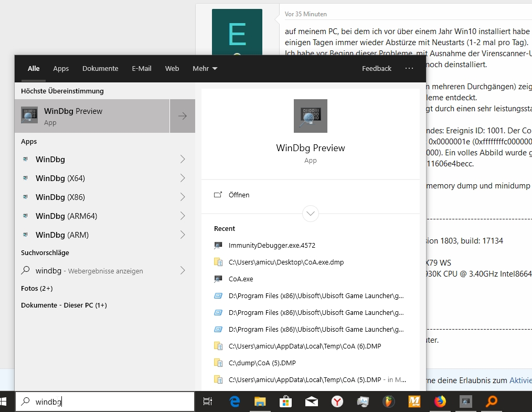
Task: Click inside the windbg search field
Action: [105, 402]
